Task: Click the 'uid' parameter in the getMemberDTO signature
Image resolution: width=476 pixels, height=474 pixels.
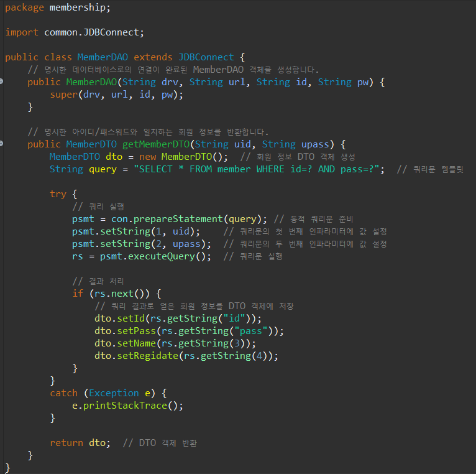Action: pos(242,144)
